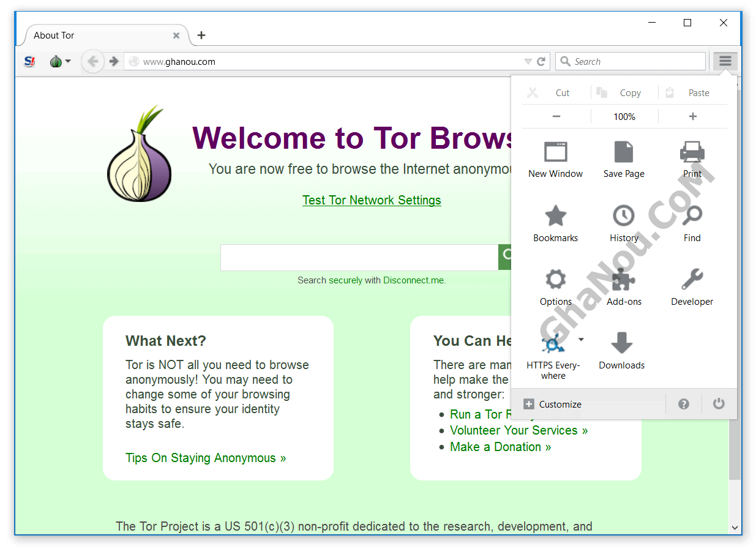Reset zoom by clicking 100%

point(624,116)
